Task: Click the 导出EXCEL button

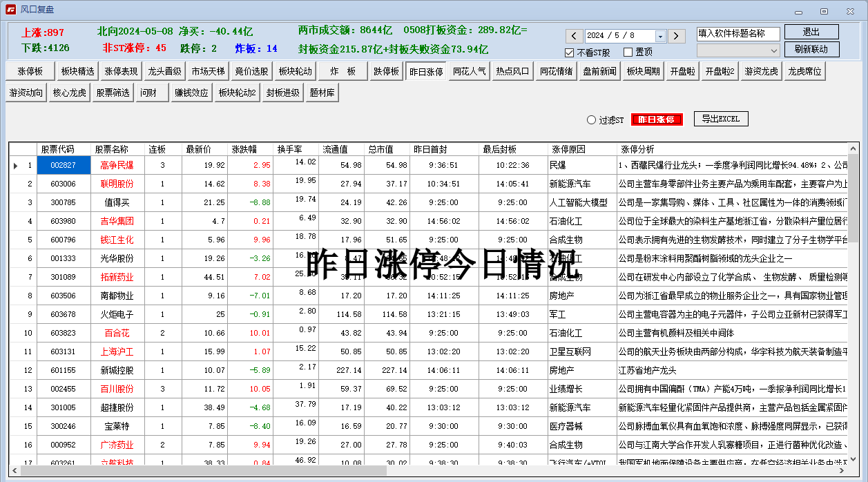Action: (721, 119)
